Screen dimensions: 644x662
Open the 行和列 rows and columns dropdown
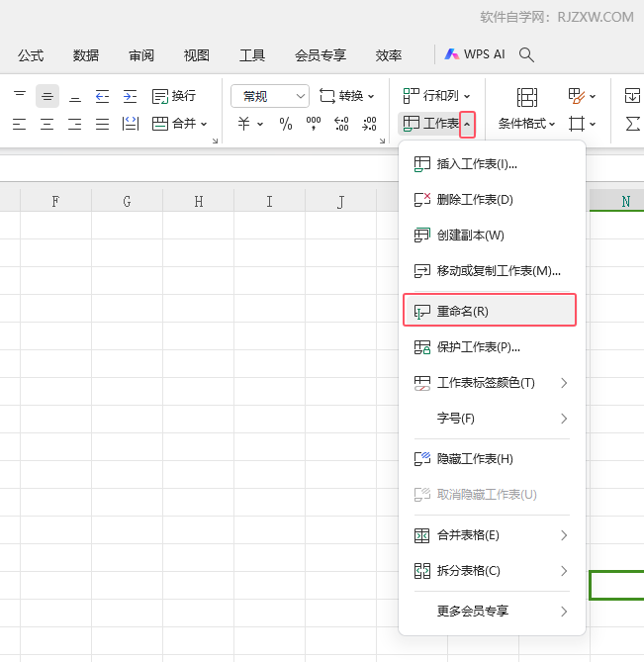[x=436, y=96]
